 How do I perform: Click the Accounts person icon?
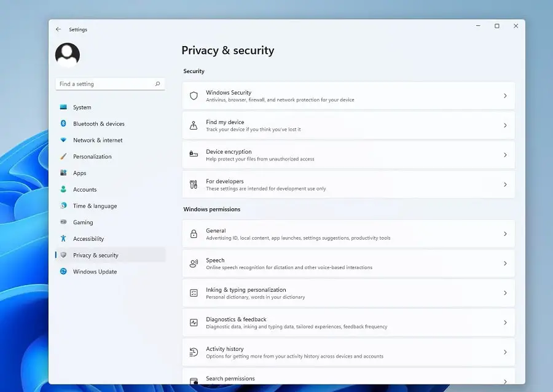[63, 189]
